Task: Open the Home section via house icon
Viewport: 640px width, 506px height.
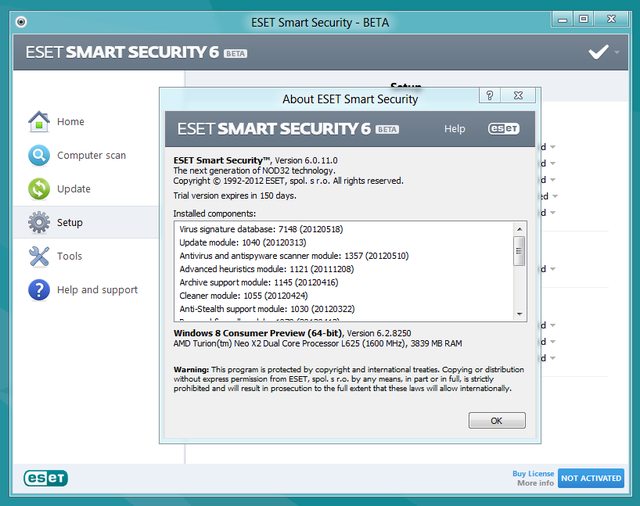Action: click(x=39, y=122)
